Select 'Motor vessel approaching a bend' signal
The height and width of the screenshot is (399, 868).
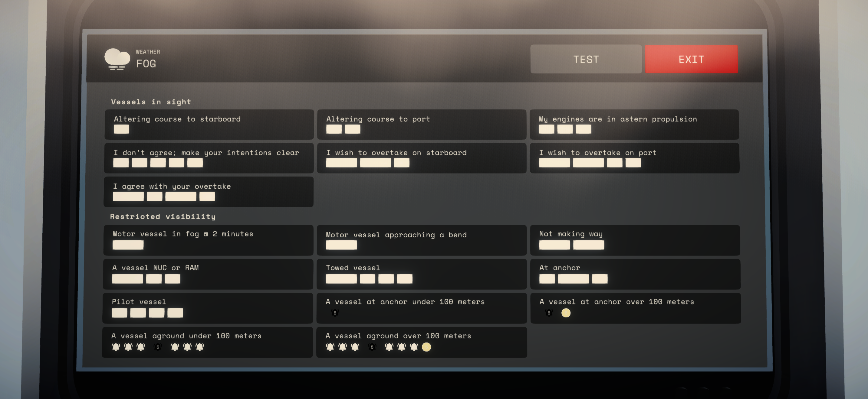(x=422, y=240)
